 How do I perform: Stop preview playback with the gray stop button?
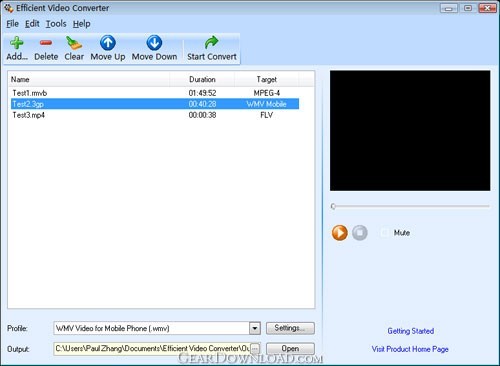(360, 233)
